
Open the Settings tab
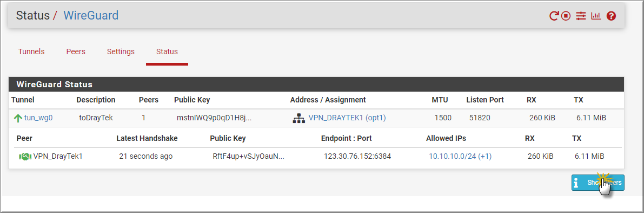(x=121, y=51)
